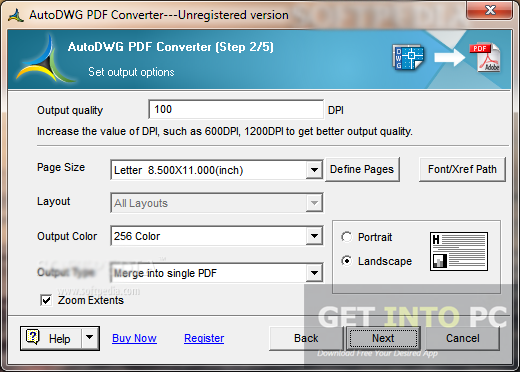The image size is (520, 372).
Task: Click the Define Pages button
Action: point(362,169)
